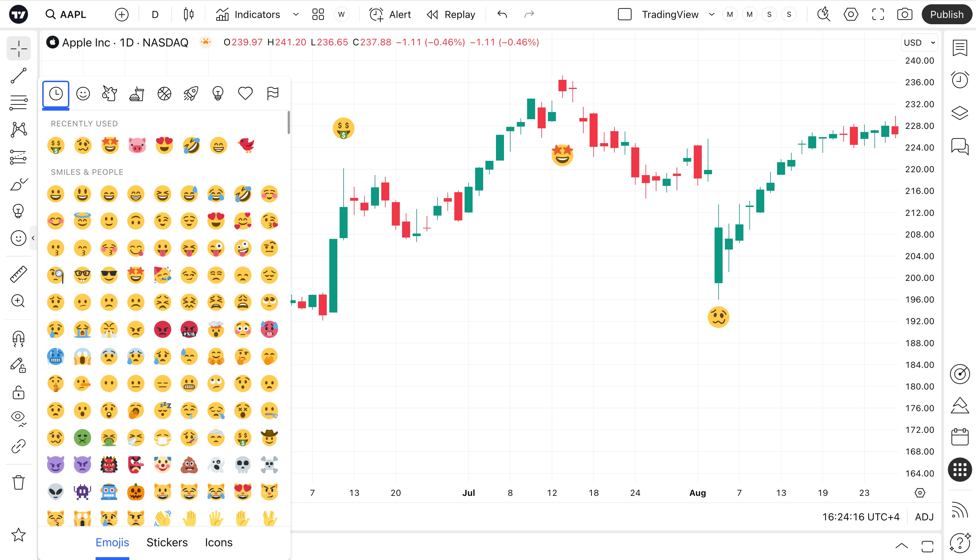Expand the Indicators favorites chevron

[296, 15]
